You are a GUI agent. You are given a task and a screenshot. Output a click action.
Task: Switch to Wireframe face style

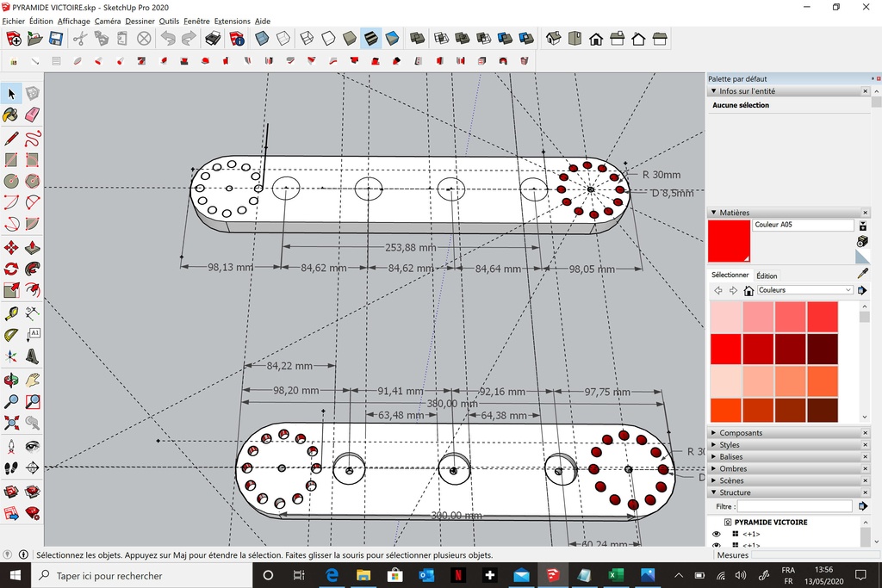(x=307, y=39)
